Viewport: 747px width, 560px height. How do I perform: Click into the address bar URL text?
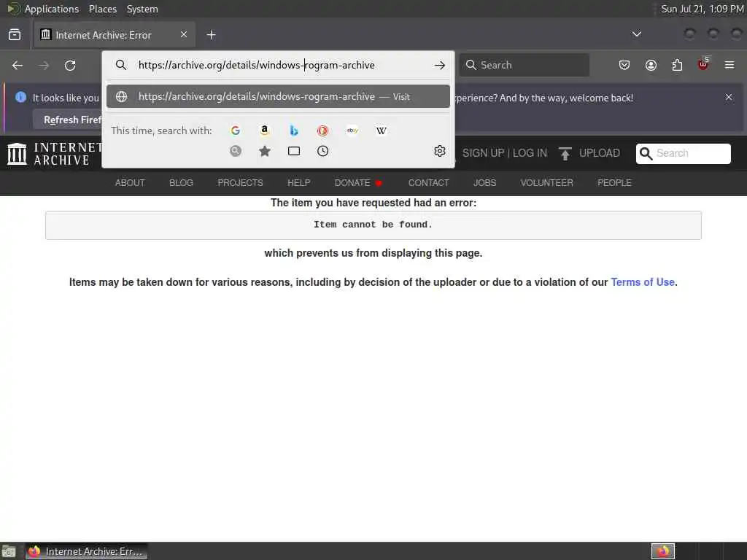pos(256,65)
